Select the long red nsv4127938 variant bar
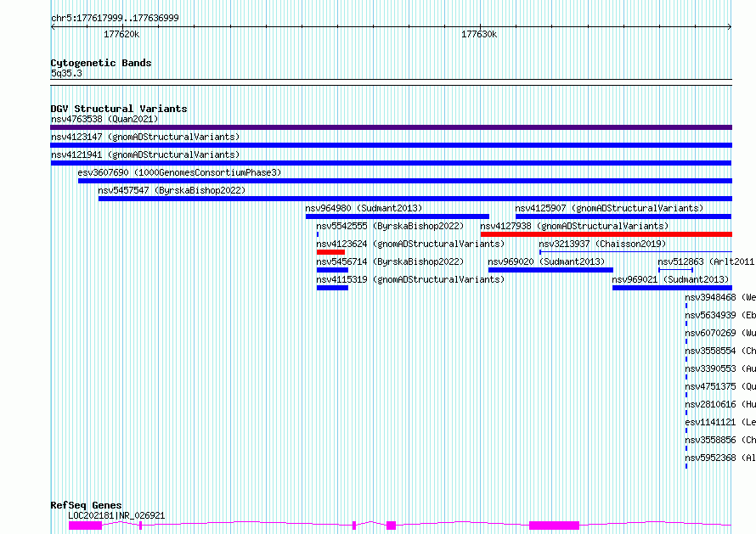Screen dimensions: 756x534 [606, 234]
